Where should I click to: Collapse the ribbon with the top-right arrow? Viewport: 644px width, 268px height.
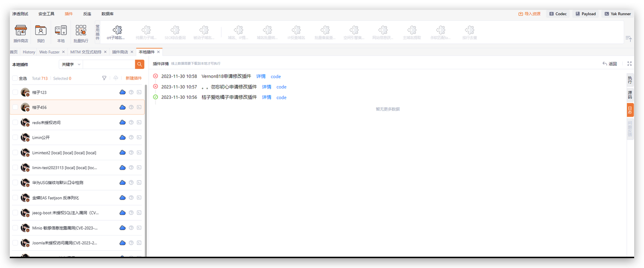tap(628, 38)
